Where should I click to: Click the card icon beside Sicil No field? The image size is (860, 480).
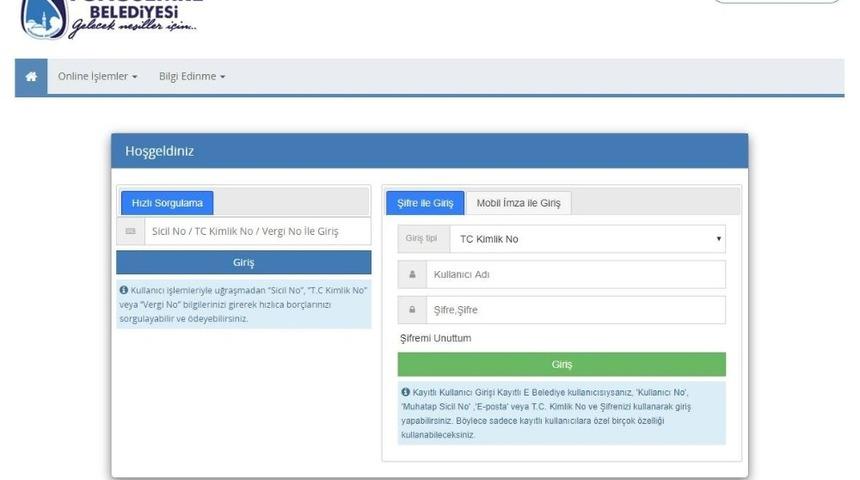131,231
